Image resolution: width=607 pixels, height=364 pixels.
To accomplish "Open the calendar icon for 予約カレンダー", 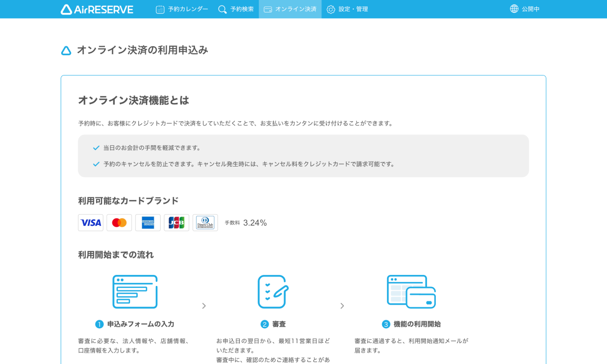I will [x=159, y=9].
